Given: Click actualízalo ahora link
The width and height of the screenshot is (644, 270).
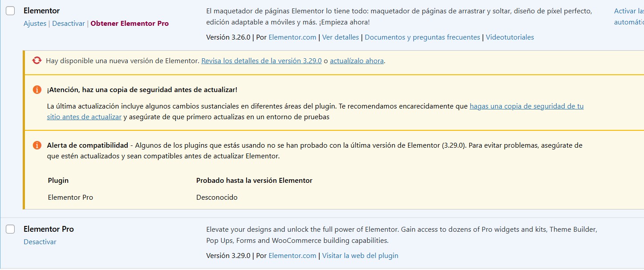Looking at the screenshot, I should pyautogui.click(x=356, y=61).
